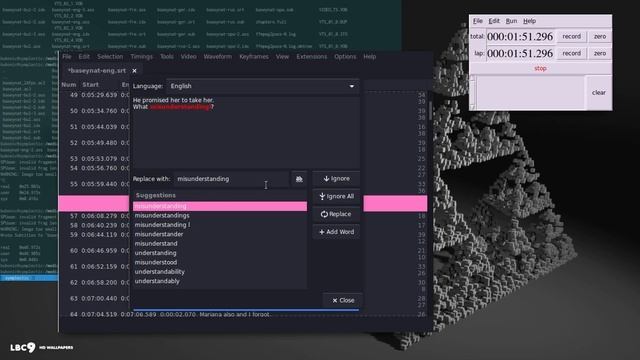
Task: Click the stopwatch lap log text area
Action: [x=530, y=93]
